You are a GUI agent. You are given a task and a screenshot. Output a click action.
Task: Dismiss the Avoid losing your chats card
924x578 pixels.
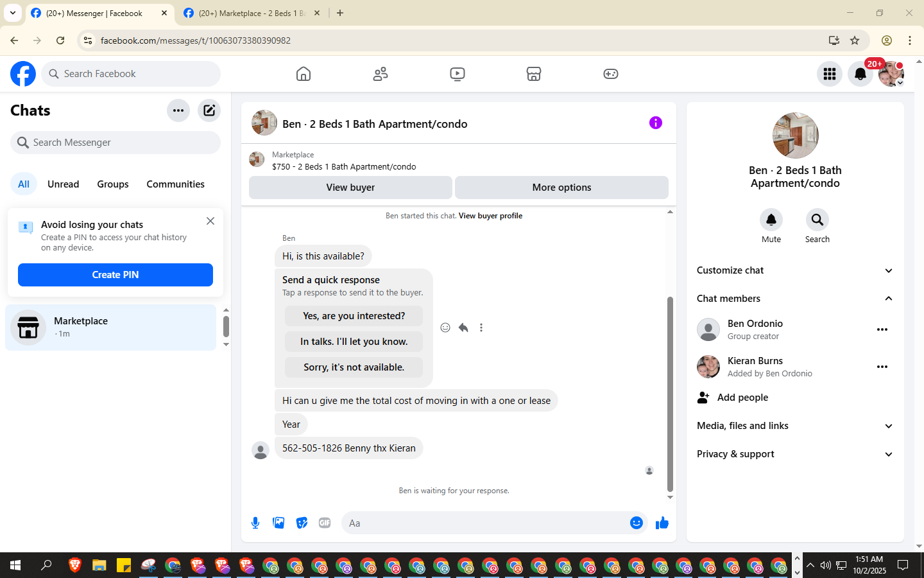tap(210, 221)
